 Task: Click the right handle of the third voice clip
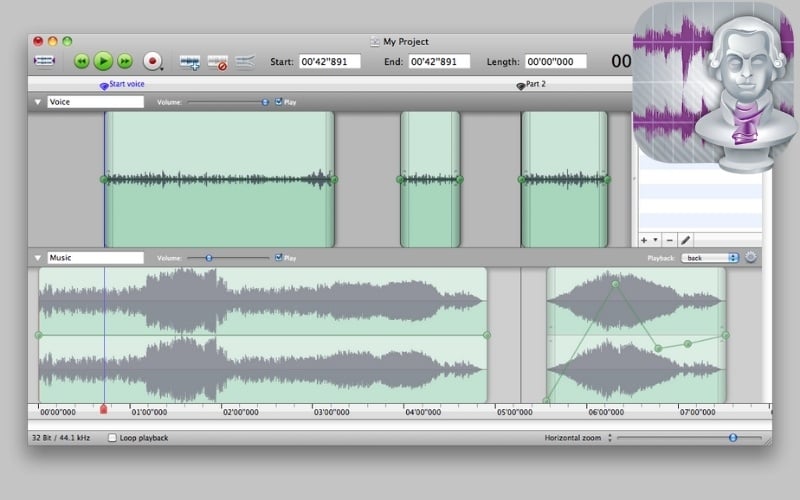tap(607, 180)
